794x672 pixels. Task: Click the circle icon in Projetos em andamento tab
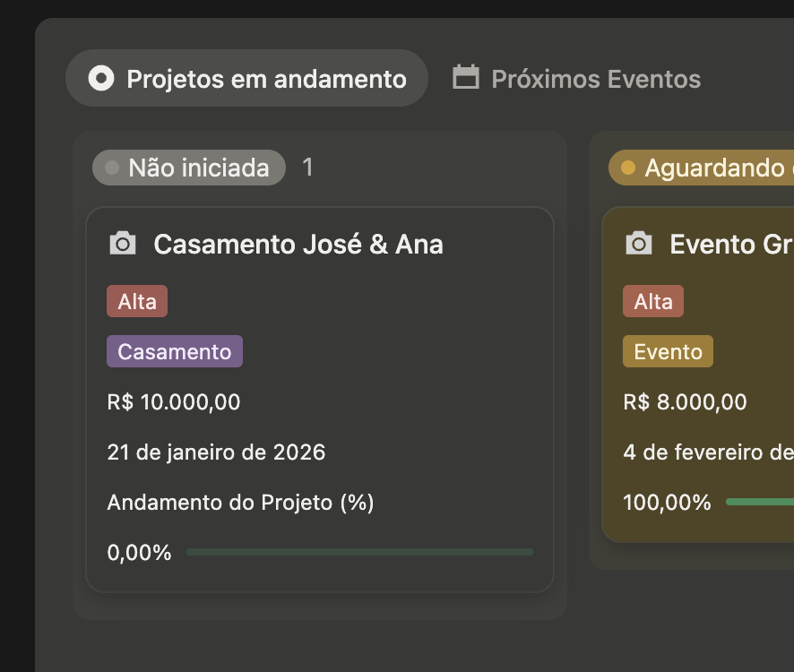pyautogui.click(x=101, y=78)
